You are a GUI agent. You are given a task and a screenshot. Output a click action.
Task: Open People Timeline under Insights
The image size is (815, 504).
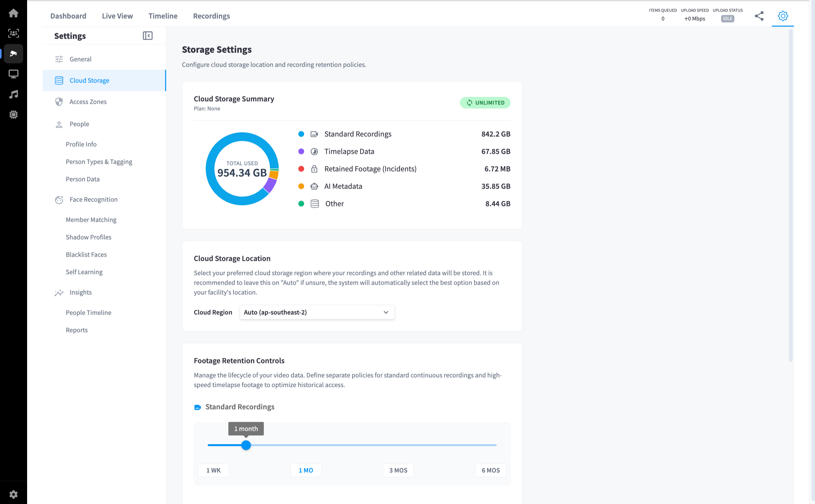tap(89, 313)
